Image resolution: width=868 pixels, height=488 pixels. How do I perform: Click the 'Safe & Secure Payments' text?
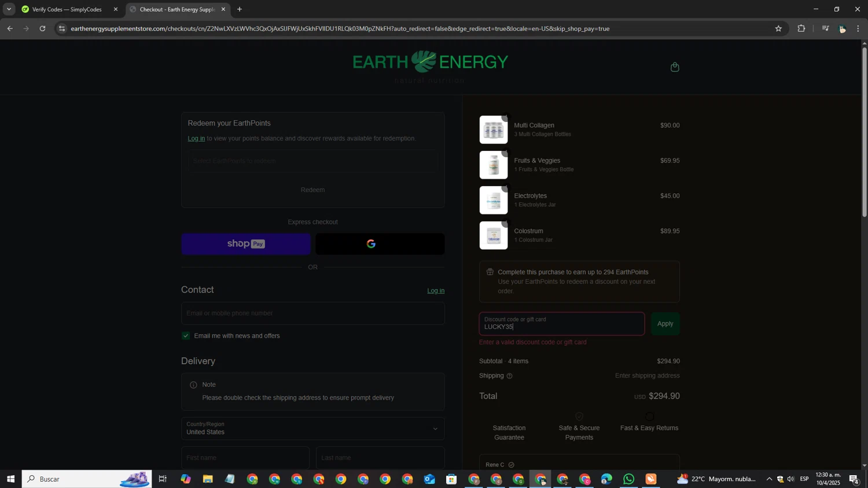tap(579, 432)
